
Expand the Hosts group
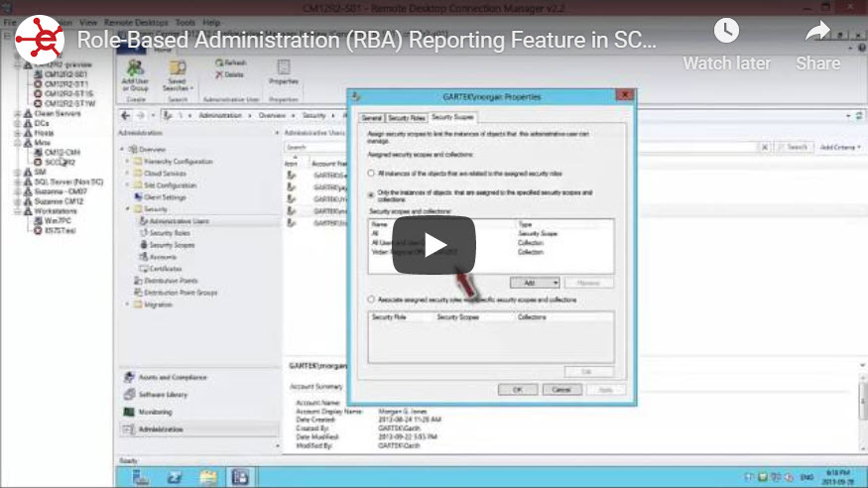coord(17,133)
